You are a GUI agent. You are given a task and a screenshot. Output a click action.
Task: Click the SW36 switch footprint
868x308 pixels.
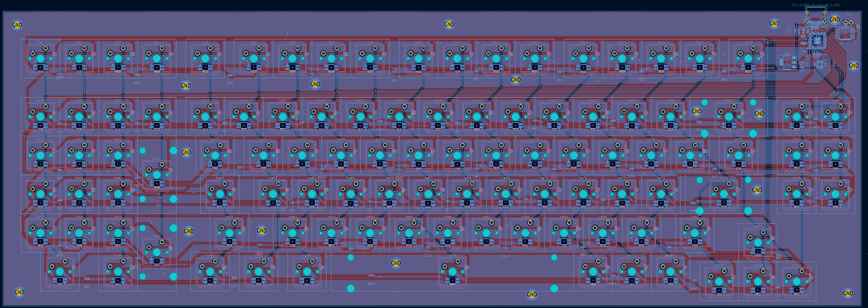729,117
